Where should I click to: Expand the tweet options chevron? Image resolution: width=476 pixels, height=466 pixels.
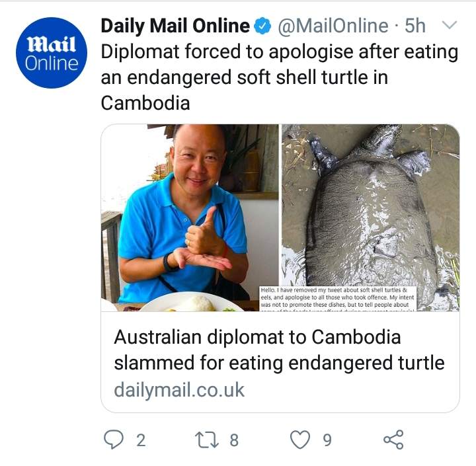click(449, 24)
